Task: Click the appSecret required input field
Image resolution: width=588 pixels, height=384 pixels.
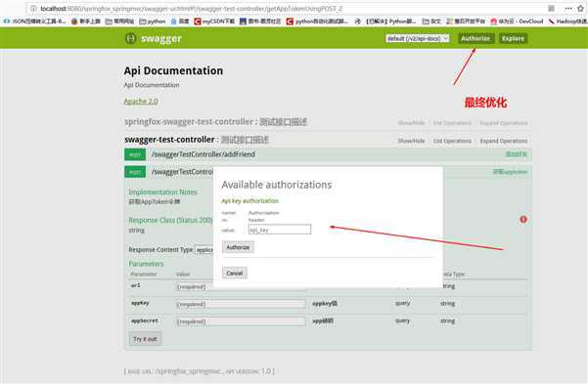Action: [241, 321]
